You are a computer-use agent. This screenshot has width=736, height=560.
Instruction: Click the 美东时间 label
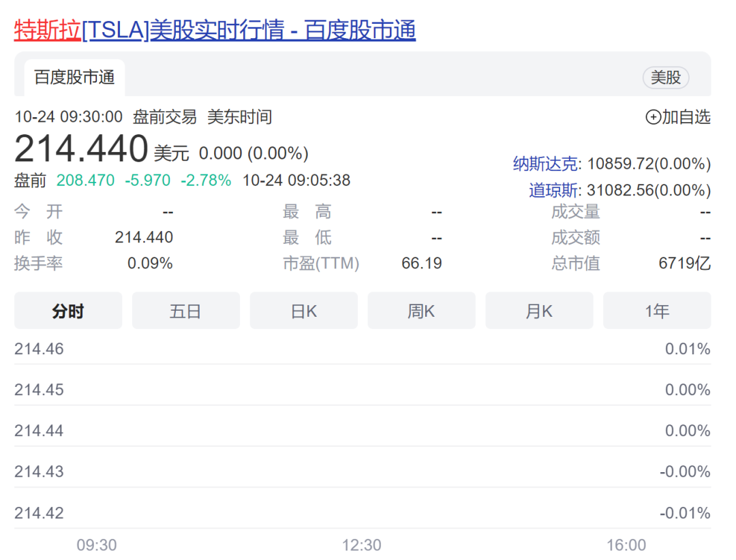pos(239,117)
